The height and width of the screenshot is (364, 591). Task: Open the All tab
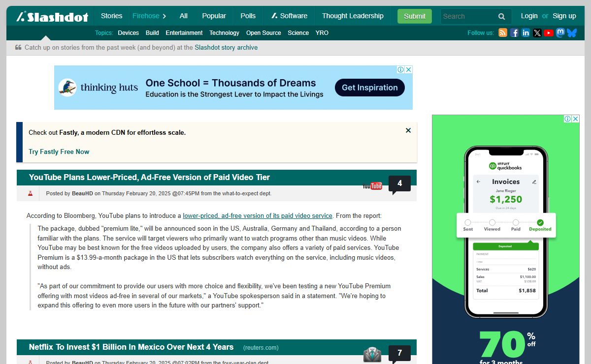coord(184,16)
